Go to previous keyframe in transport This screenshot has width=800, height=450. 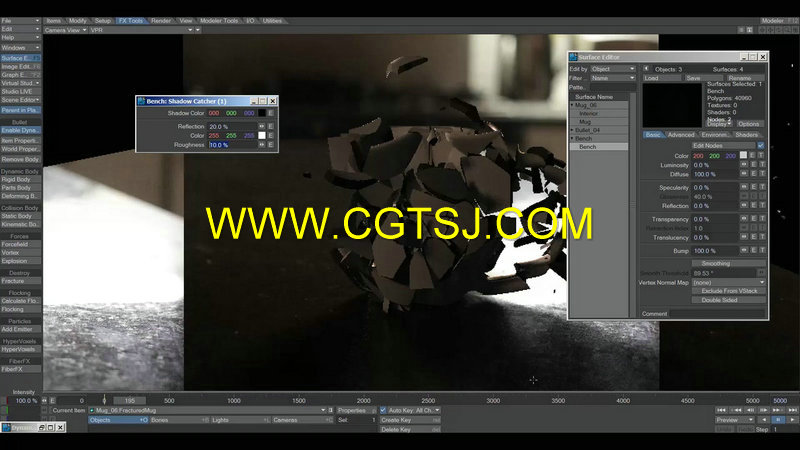click(736, 410)
